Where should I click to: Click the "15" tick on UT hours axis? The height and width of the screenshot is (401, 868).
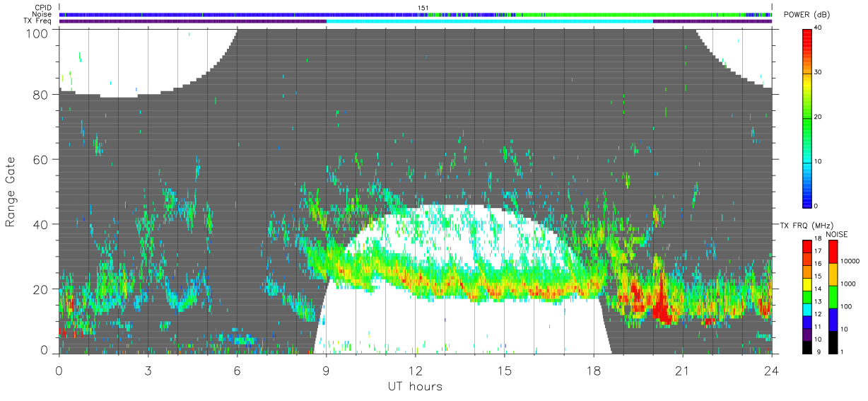504,370
